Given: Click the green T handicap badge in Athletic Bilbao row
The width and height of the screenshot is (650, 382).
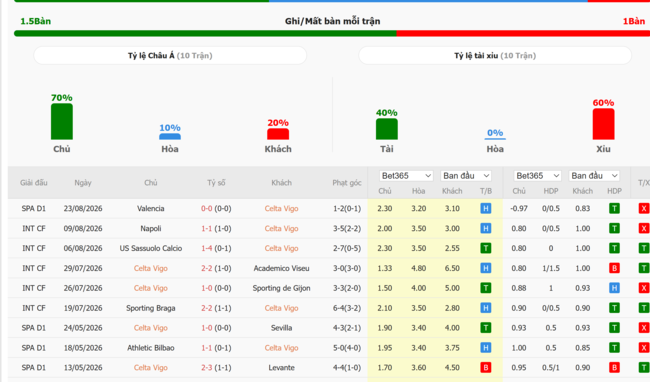Looking at the screenshot, I should pyautogui.click(x=614, y=348).
